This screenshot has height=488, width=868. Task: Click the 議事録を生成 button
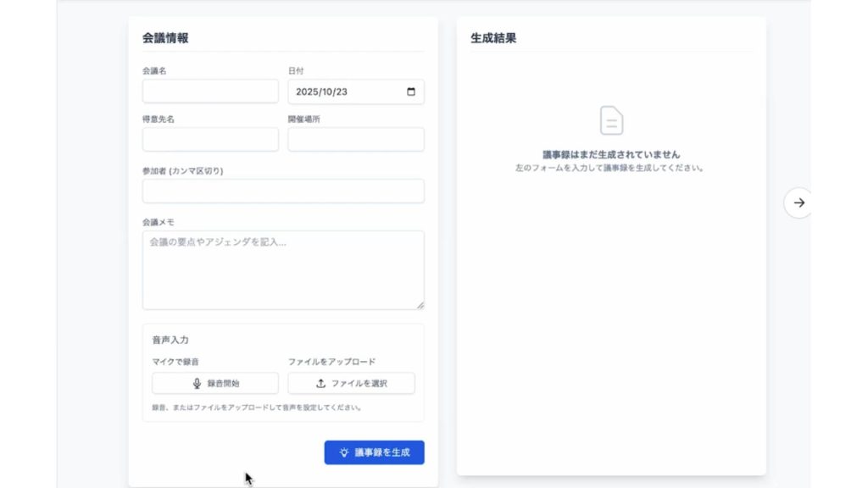coord(374,452)
